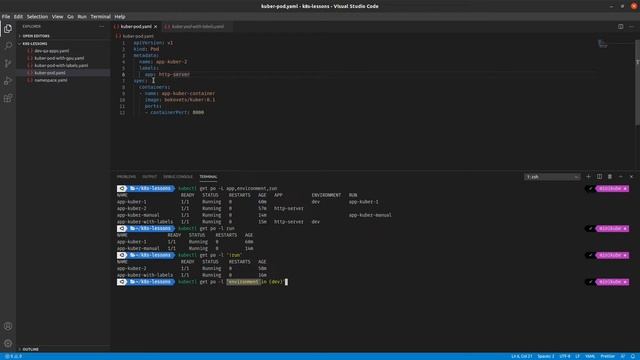This screenshot has height=360, width=640.
Task: Click the UTF-8 encoding status item
Action: pos(565,356)
